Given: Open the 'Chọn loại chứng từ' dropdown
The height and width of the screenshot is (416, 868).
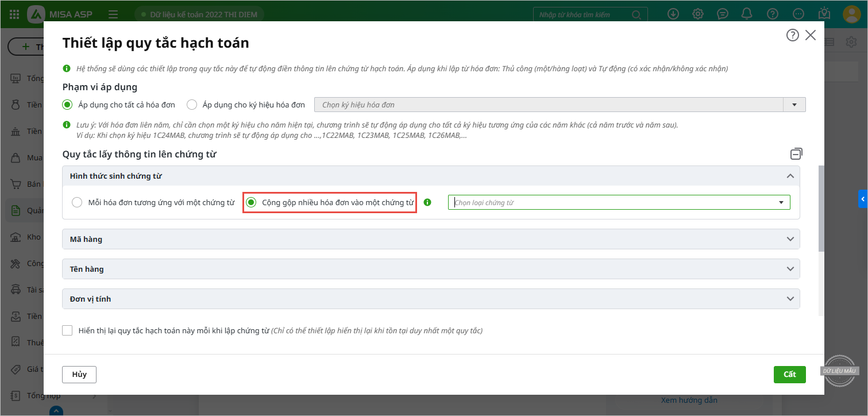Looking at the screenshot, I should click(618, 202).
